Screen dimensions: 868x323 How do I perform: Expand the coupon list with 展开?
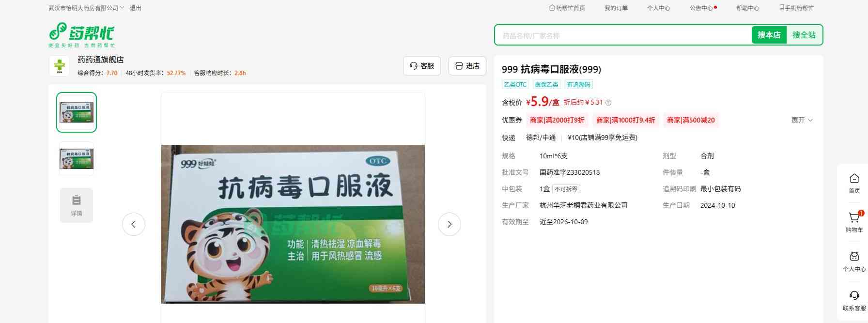[x=802, y=120]
